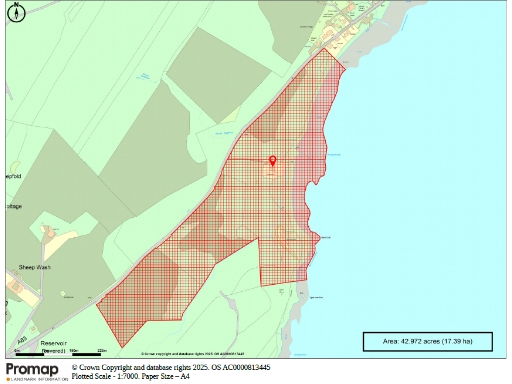Click the Plotted Scale 1:7000 text

coord(131,376)
